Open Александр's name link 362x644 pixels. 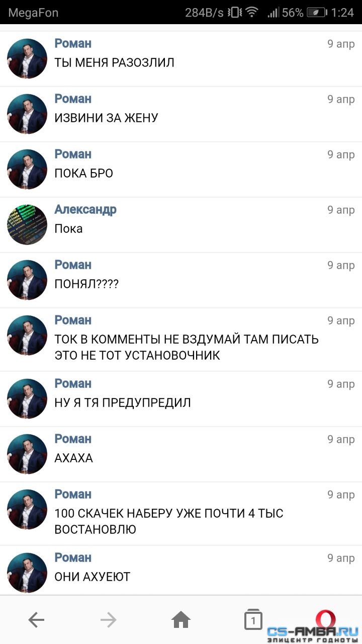pos(85,209)
